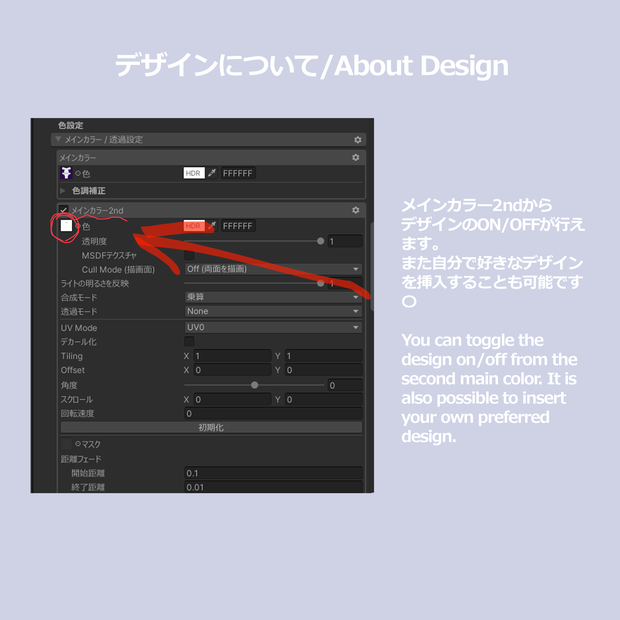The height and width of the screenshot is (620, 620).
Task: Select the main color texture thumbnail icon
Action: click(66, 173)
